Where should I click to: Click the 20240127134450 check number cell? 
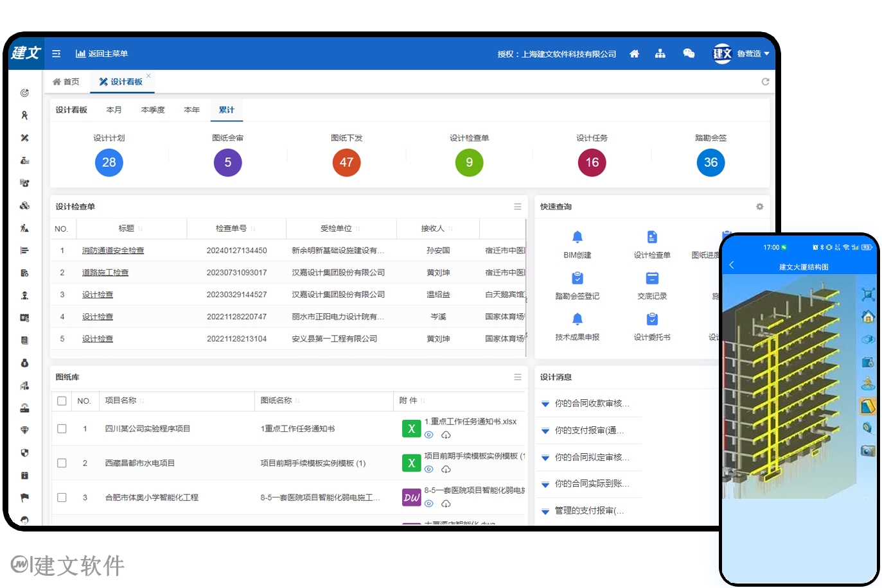tap(236, 250)
